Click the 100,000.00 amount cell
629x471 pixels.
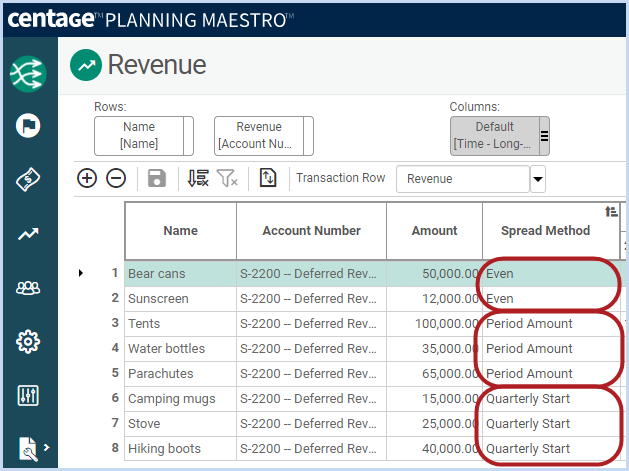434,324
